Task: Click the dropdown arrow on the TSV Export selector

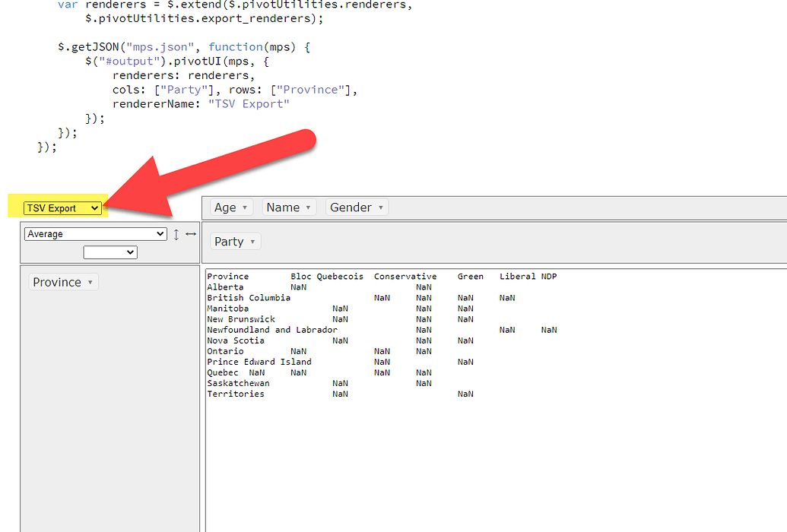Action: click(x=96, y=207)
